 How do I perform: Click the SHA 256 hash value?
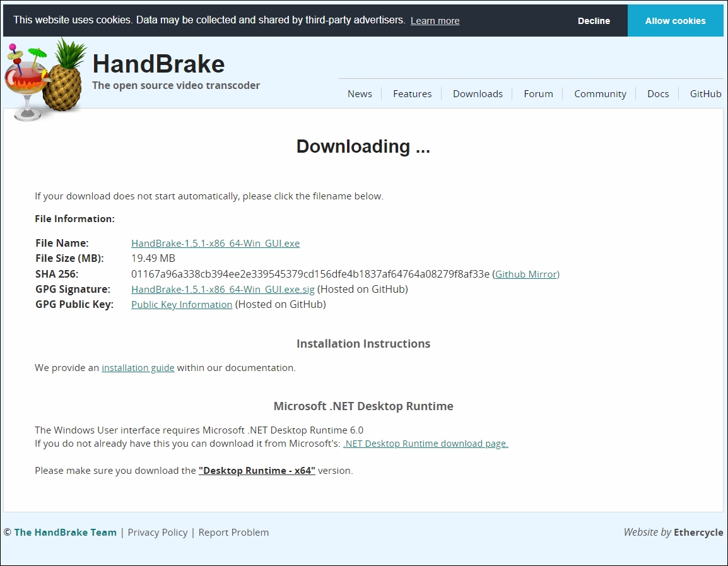[x=310, y=274]
